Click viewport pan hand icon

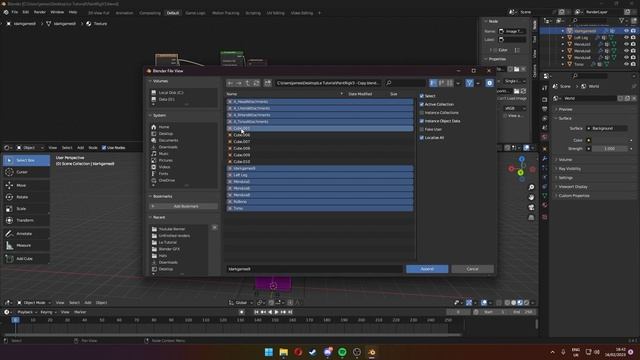click(531, 197)
